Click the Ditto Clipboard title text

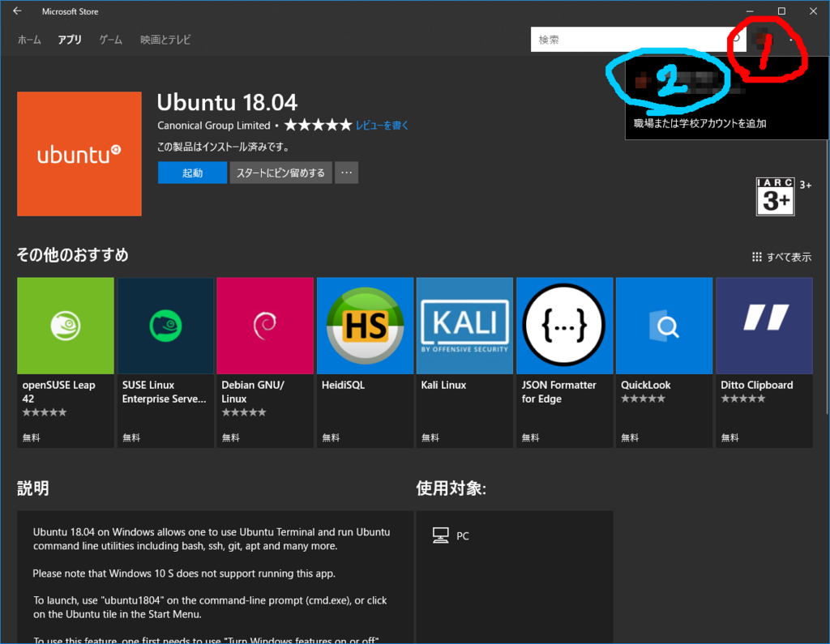coord(757,386)
